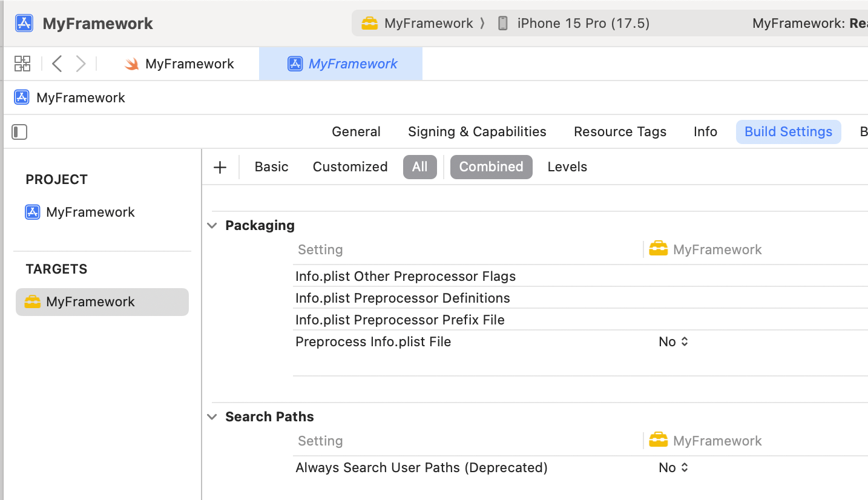Click the Setting column header under Packaging
Screen dimensions: 868x500
click(x=320, y=249)
